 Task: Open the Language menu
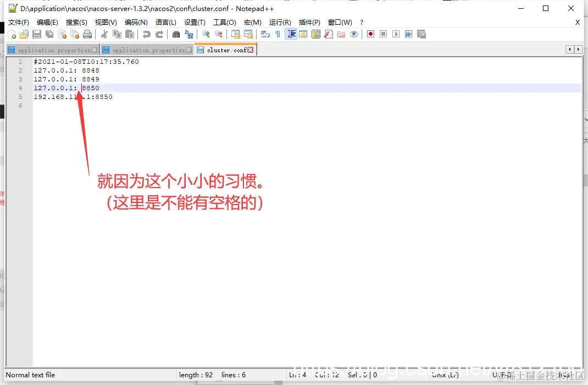pos(165,23)
